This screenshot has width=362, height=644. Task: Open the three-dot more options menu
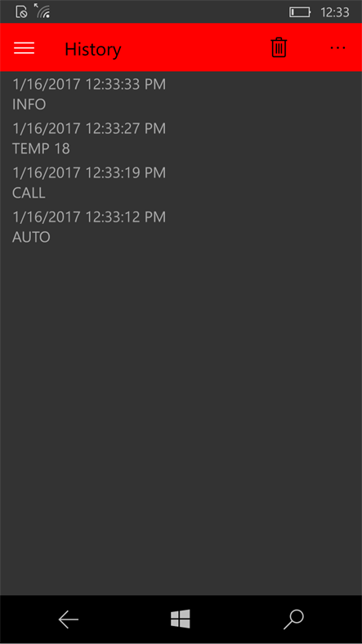337,48
